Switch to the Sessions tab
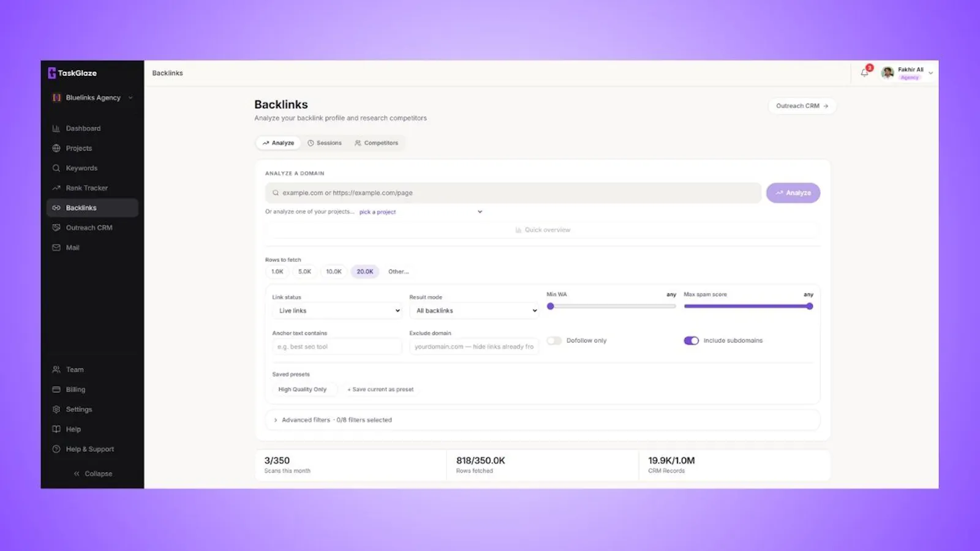Screen dimensions: 980x551 point(325,143)
